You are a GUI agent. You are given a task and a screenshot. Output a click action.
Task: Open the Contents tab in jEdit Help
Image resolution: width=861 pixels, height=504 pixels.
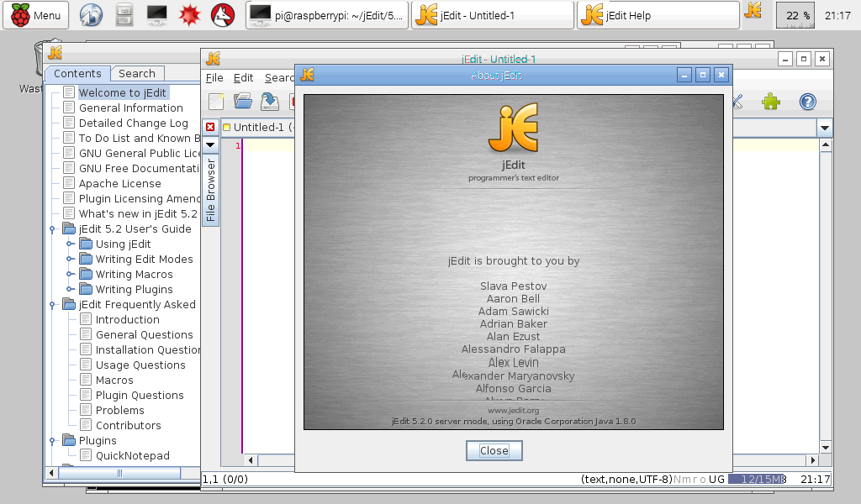point(77,73)
